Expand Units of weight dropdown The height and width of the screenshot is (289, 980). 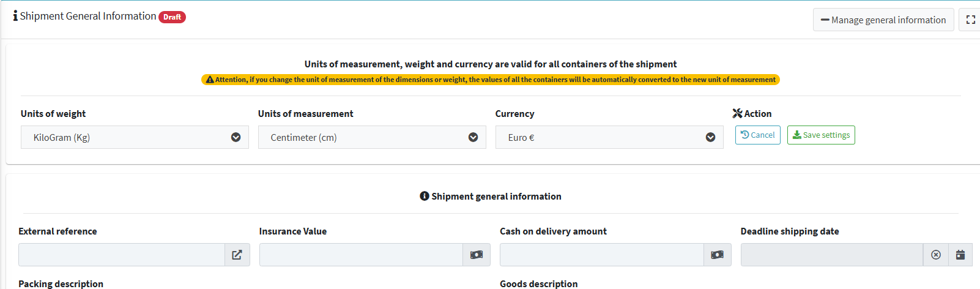[135, 137]
